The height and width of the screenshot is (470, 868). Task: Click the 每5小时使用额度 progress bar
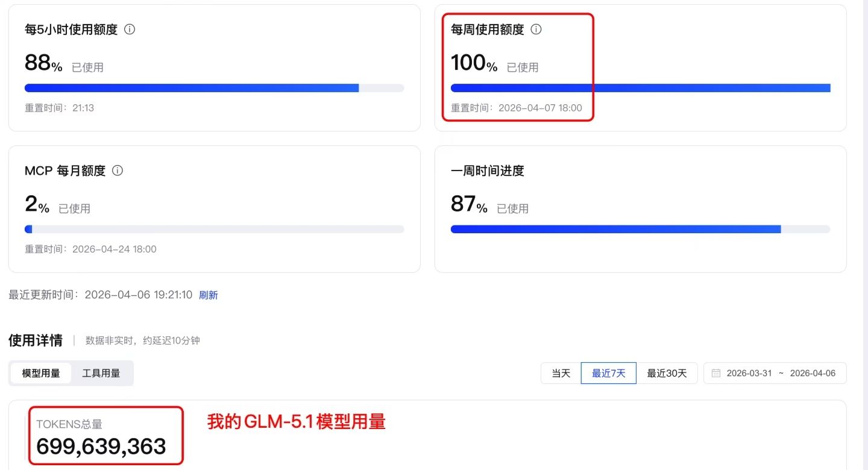[x=214, y=88]
